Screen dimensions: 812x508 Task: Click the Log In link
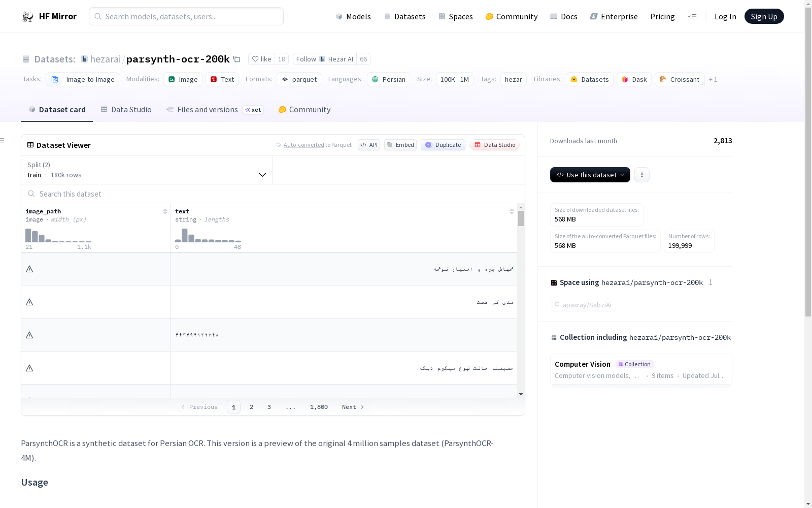pos(725,16)
